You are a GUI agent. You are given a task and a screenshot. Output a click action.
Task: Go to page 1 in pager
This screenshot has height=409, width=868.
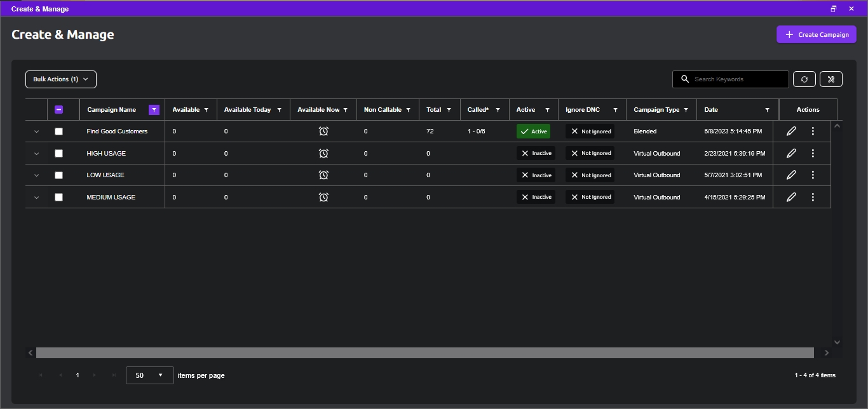click(x=78, y=375)
